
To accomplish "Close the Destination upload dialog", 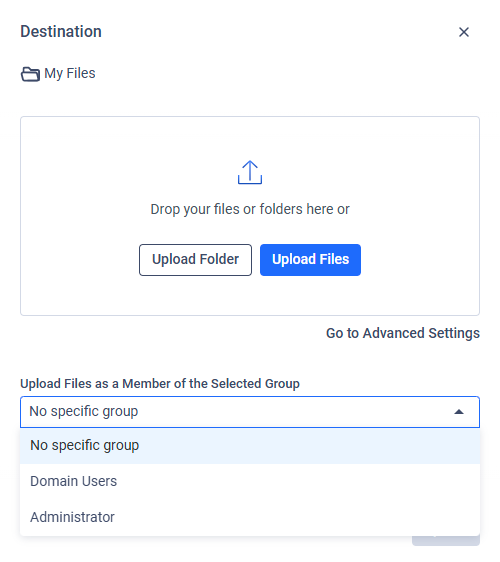I will point(464,32).
